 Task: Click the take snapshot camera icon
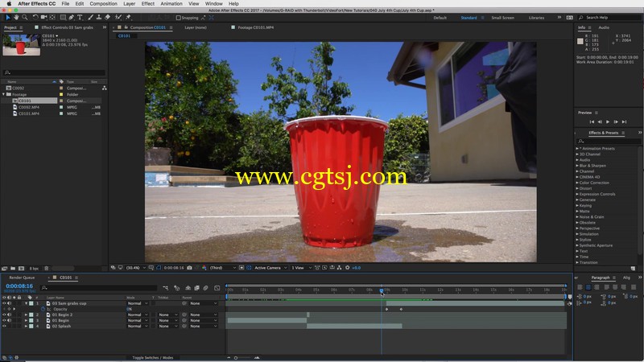click(189, 268)
